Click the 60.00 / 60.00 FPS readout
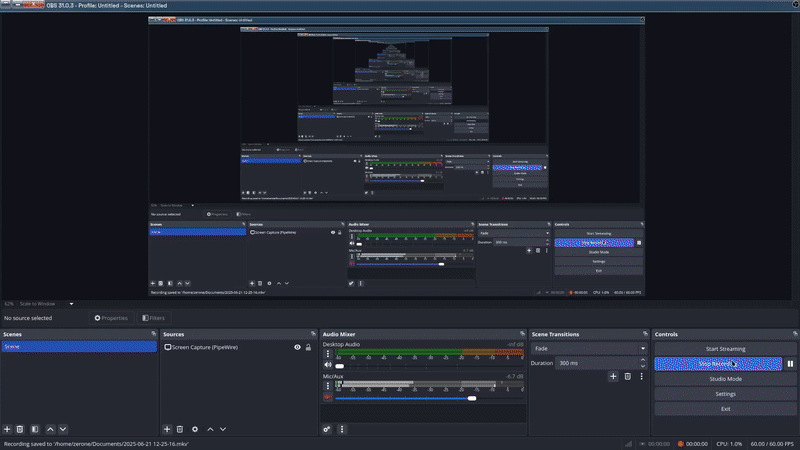 point(772,444)
